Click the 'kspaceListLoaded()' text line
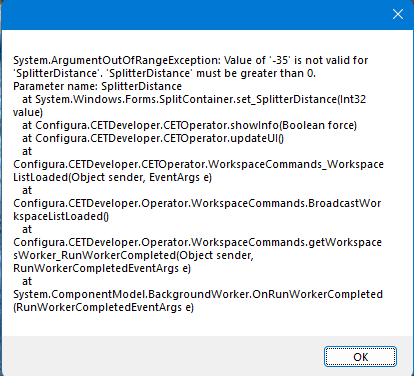 click(61, 216)
